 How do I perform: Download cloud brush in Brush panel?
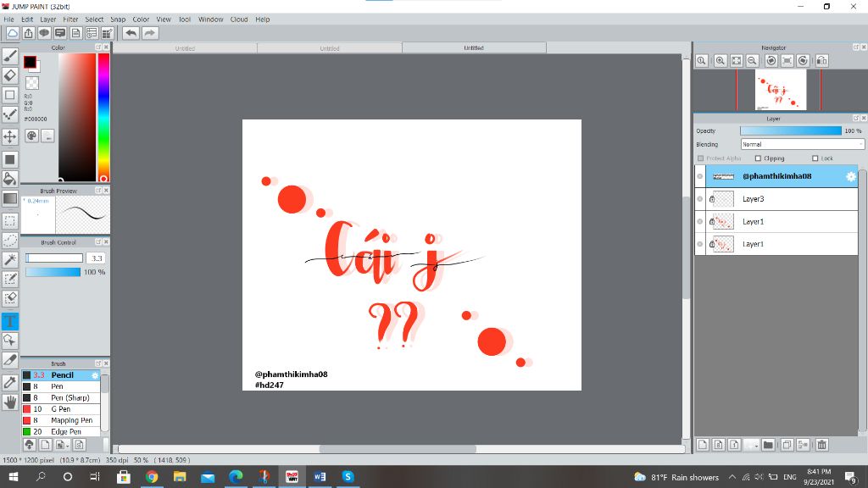coord(30,444)
